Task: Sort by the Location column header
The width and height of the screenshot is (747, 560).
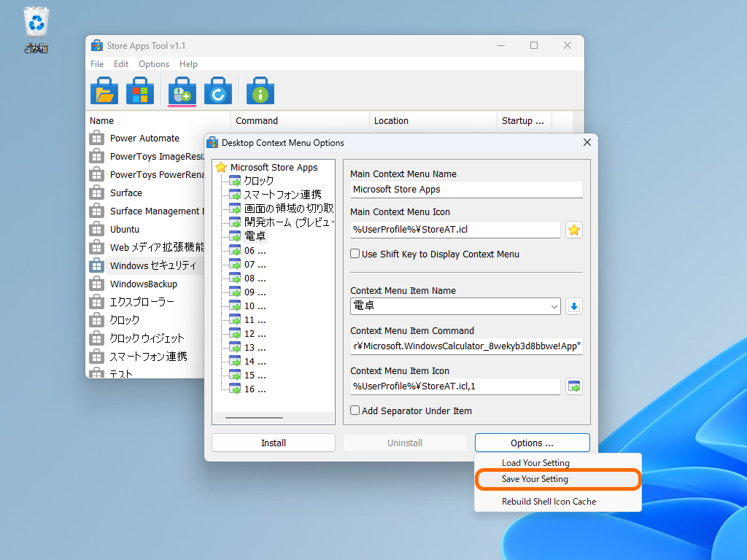Action: 433,121
